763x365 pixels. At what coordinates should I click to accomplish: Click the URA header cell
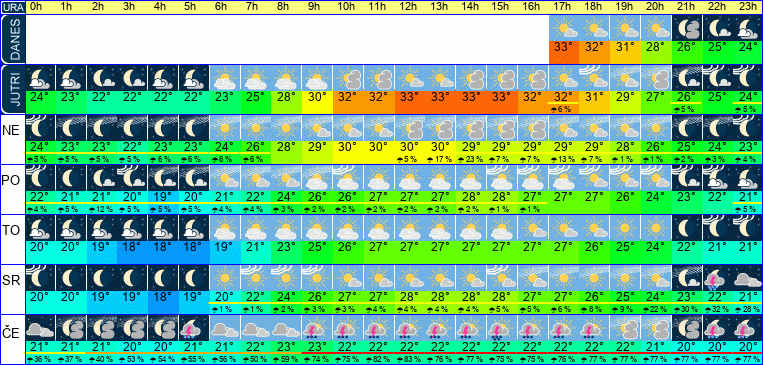click(12, 7)
